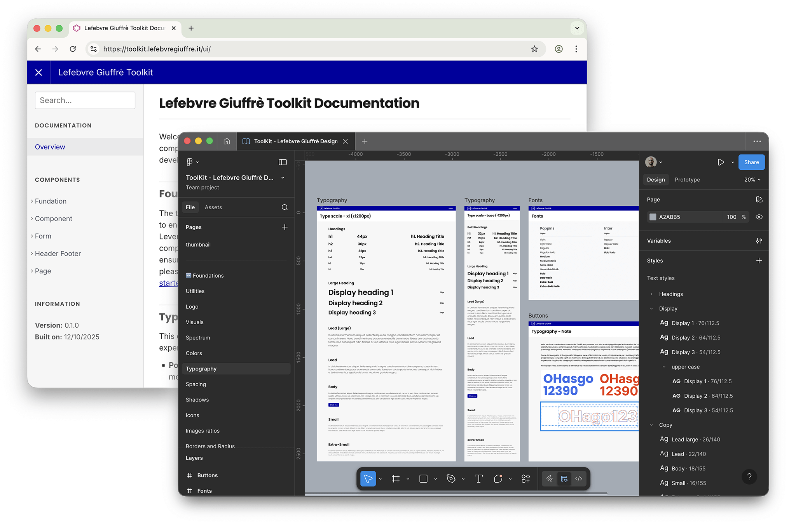Click the blue Share button

click(751, 162)
